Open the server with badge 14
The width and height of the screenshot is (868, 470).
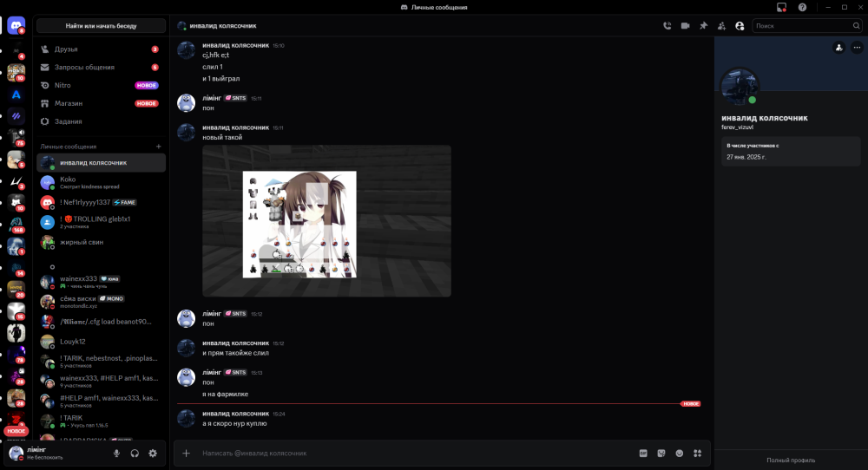coord(16,268)
